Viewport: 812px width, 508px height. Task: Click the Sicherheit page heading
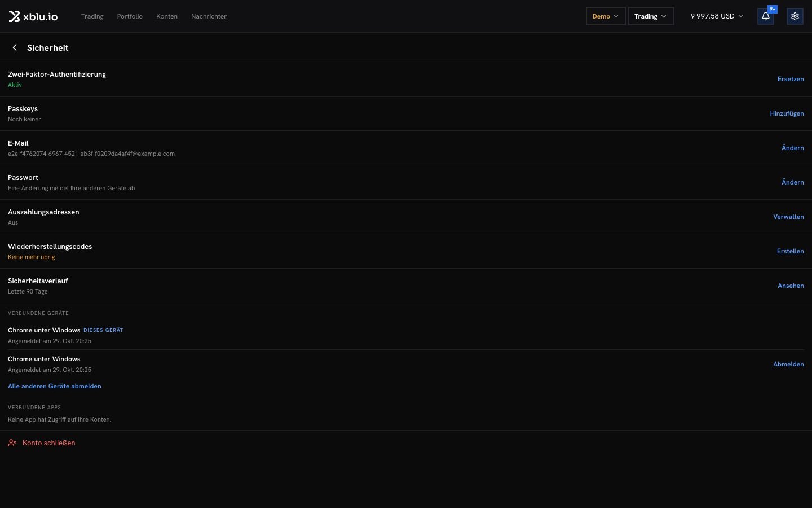[48, 48]
